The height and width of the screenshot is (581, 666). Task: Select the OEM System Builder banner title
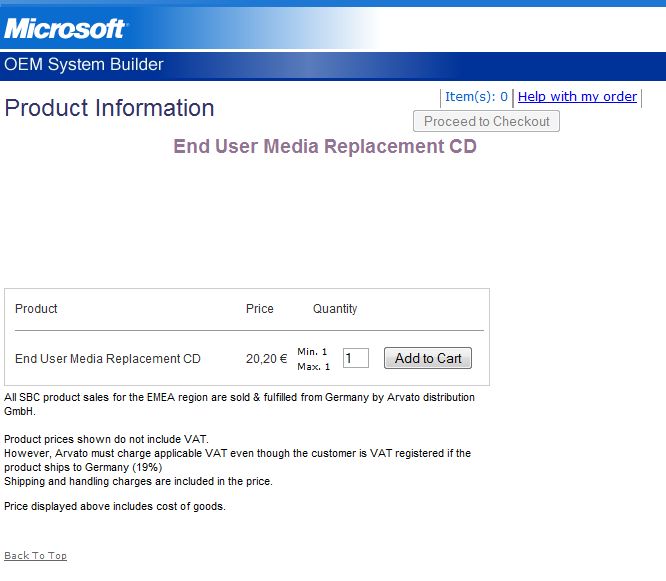click(x=84, y=65)
